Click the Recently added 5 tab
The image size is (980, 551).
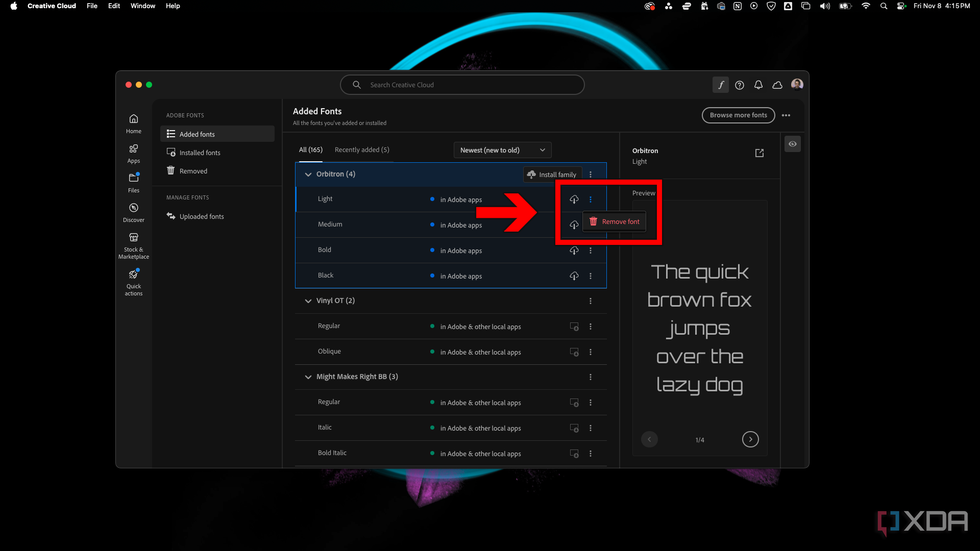[361, 149]
